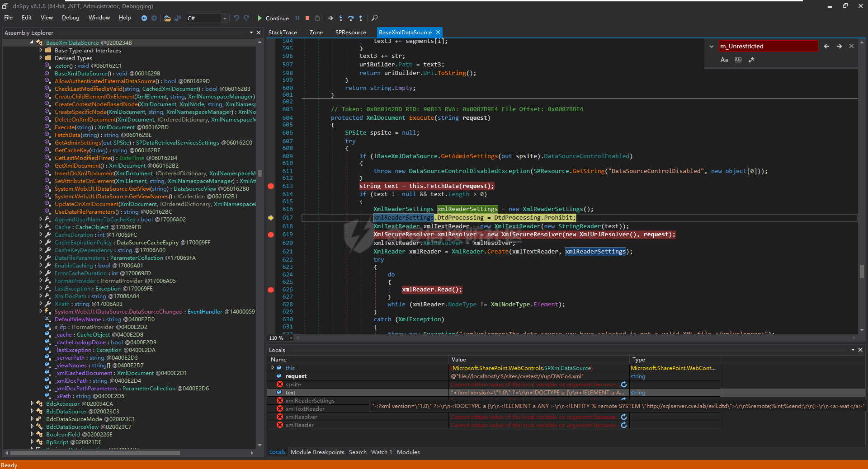This screenshot has height=469, width=868.
Task: Toggle the breakpoint on line 613
Action: (271, 186)
